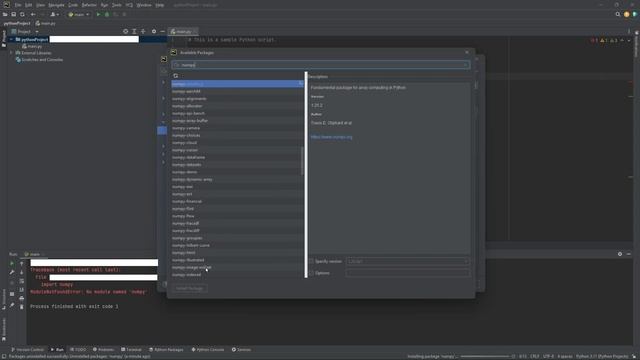Switch to main.py editor tab
This screenshot has width=640, height=360.
point(183,31)
